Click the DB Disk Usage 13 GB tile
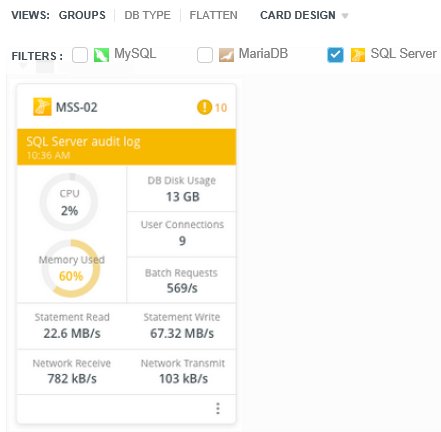Viewport: 441px width, 432px height. (182, 189)
